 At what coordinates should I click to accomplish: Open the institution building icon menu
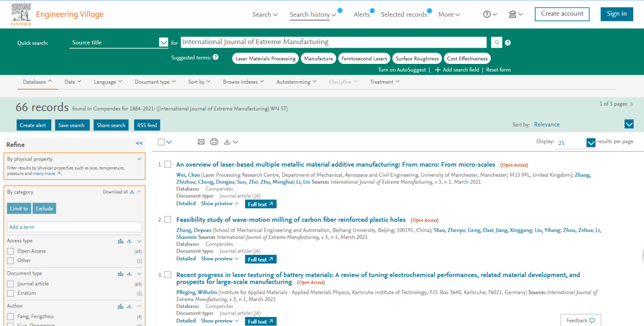[x=515, y=14]
